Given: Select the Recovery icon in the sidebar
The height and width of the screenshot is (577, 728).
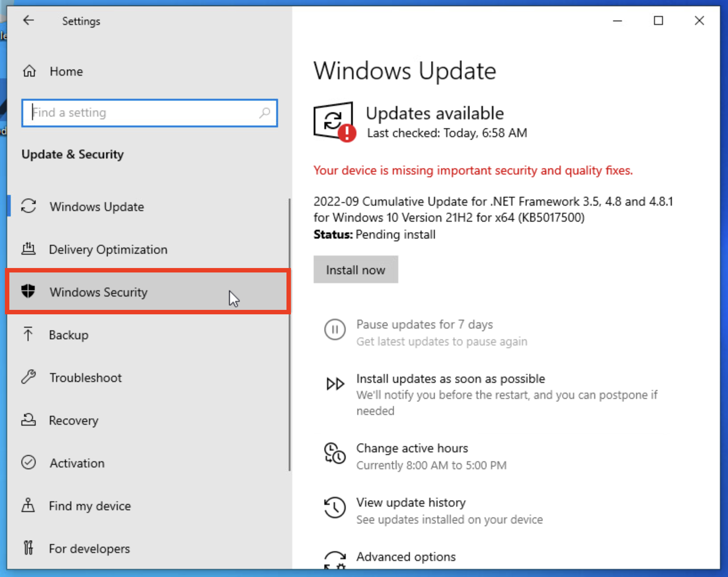Looking at the screenshot, I should point(28,420).
